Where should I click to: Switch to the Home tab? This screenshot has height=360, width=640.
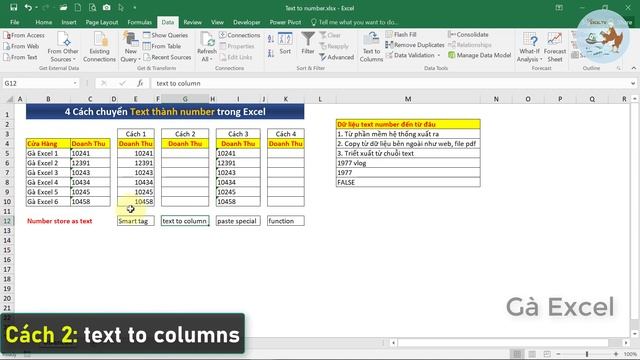43,22
